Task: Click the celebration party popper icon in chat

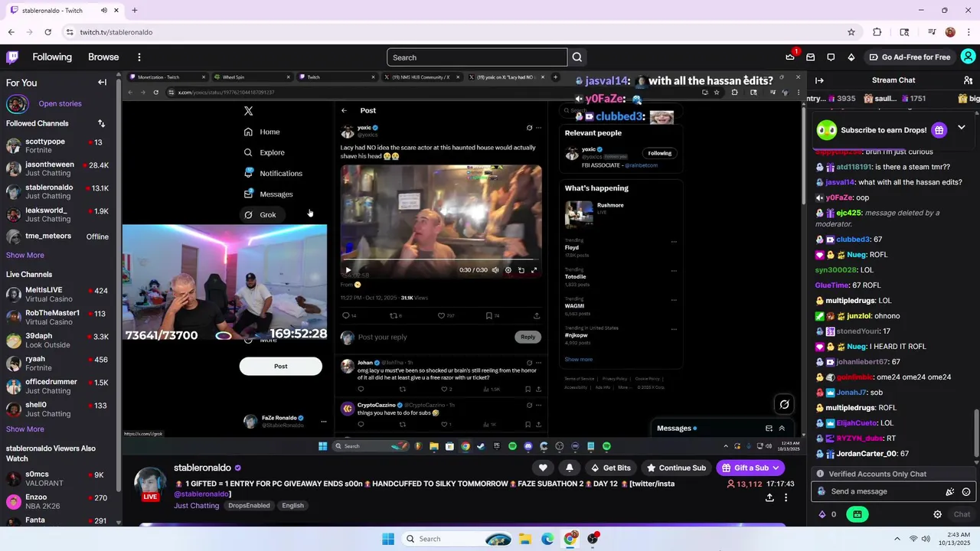Action: click(950, 492)
